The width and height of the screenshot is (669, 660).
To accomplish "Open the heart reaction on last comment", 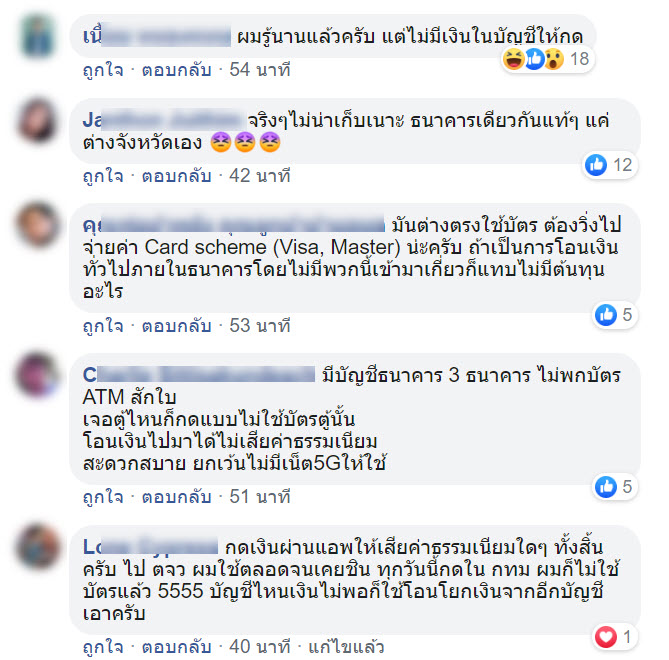I will click(614, 637).
